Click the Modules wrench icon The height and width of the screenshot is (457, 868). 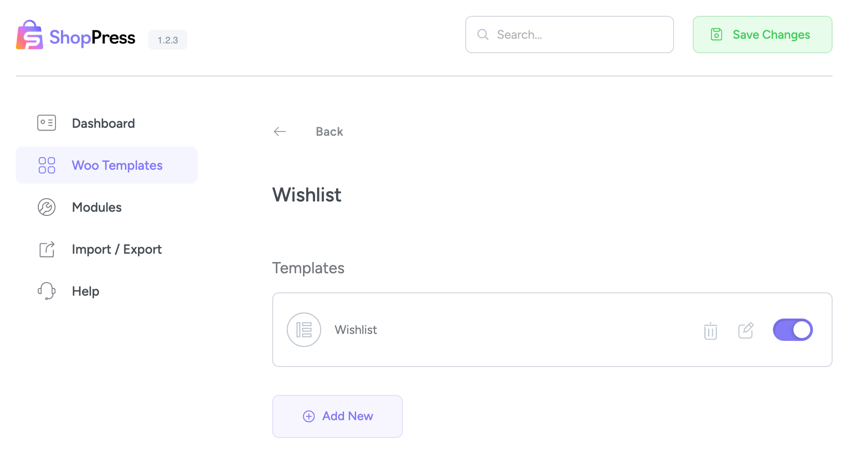(x=47, y=207)
